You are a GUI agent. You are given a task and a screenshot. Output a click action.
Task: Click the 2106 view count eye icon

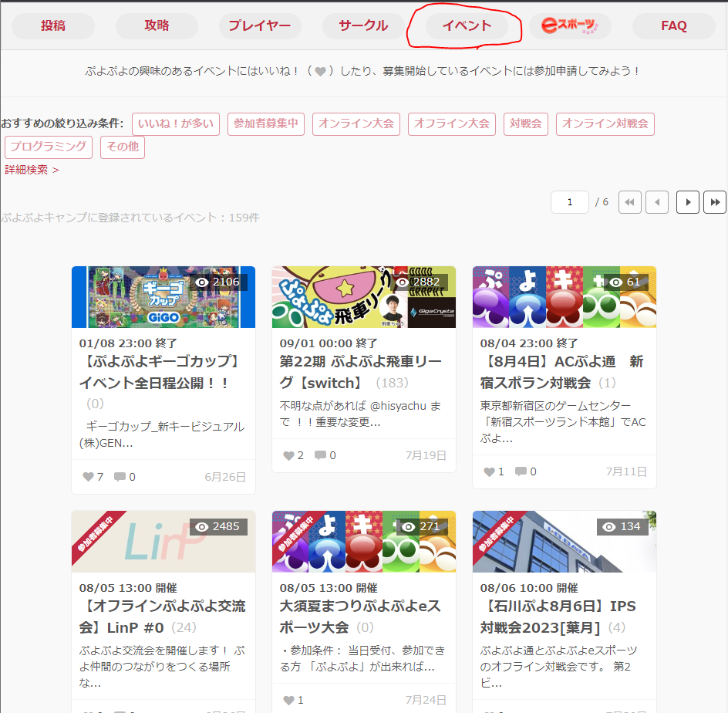pos(202,282)
